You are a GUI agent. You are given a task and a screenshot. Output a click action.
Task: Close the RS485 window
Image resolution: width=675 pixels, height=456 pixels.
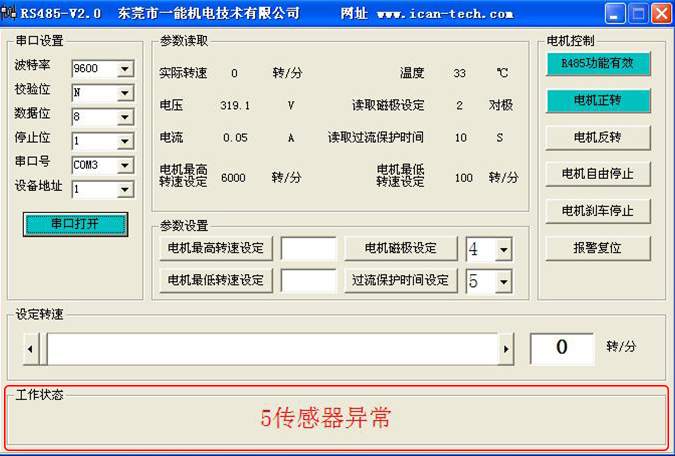pos(661,14)
